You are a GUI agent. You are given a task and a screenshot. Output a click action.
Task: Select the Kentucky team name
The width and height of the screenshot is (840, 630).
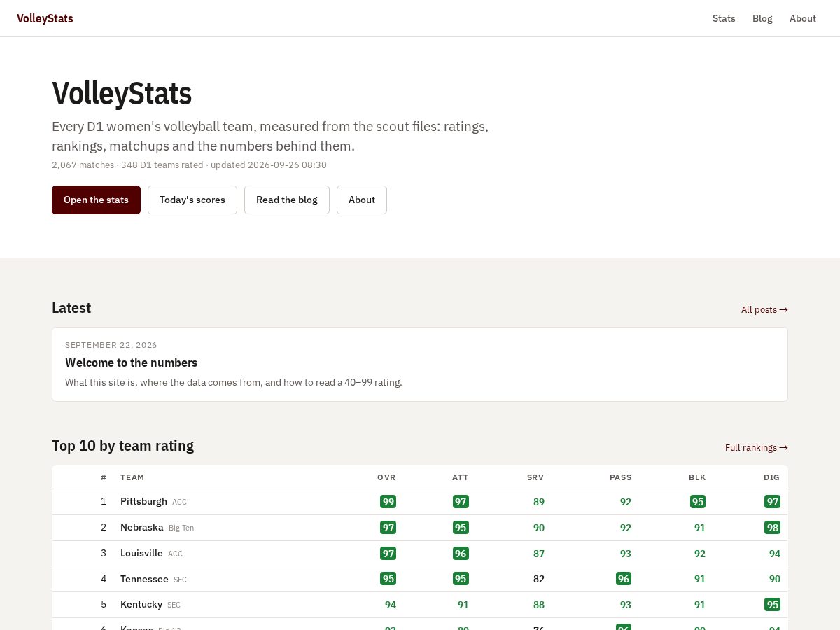click(x=141, y=604)
